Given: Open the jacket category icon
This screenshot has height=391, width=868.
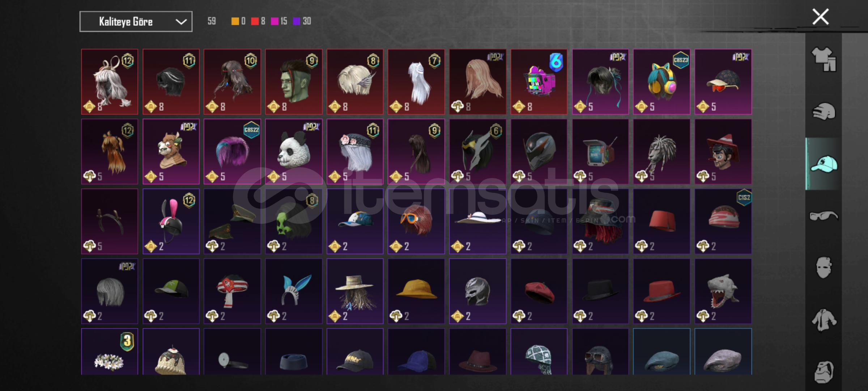Looking at the screenshot, I should (824, 320).
